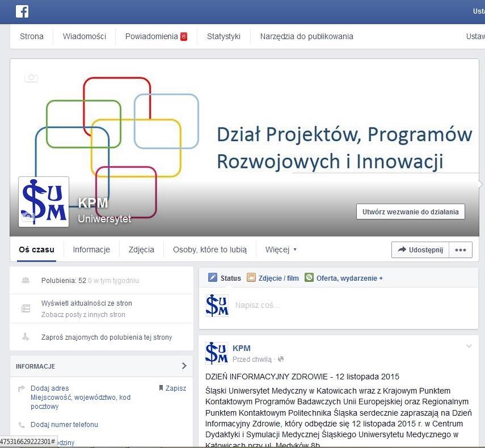Viewport: 485px width, 448px height.
Task: Click KPM post author name link
Action: (242, 348)
